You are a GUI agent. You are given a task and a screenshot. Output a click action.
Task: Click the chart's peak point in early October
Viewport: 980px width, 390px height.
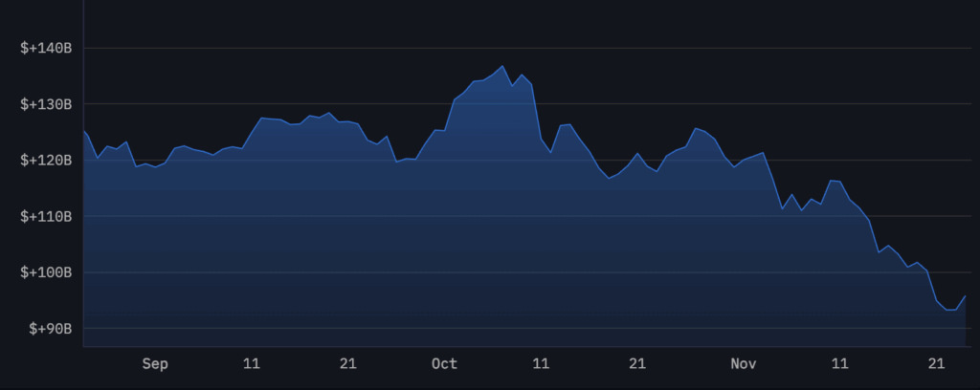tap(502, 66)
